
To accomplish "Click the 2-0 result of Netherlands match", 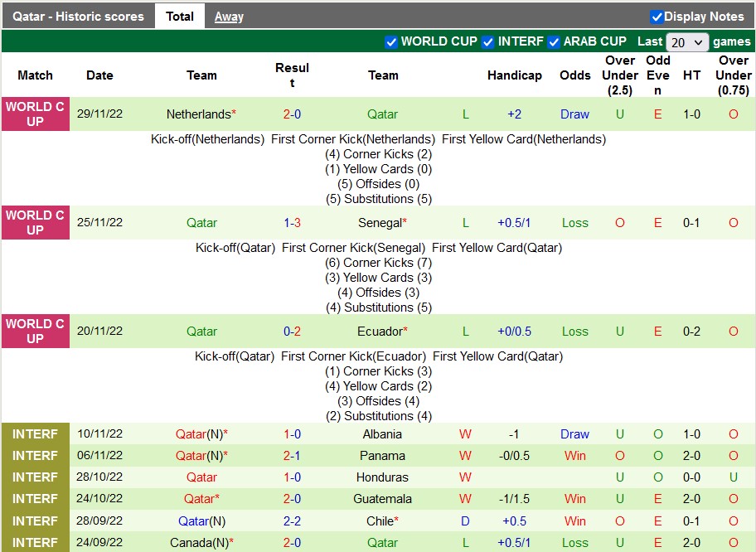I will (292, 114).
